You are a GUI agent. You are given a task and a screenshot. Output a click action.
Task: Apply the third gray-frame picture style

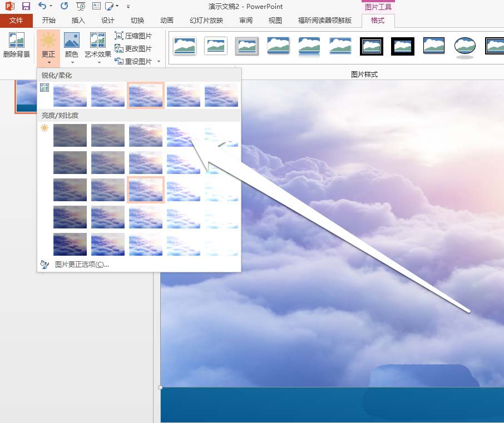click(247, 46)
